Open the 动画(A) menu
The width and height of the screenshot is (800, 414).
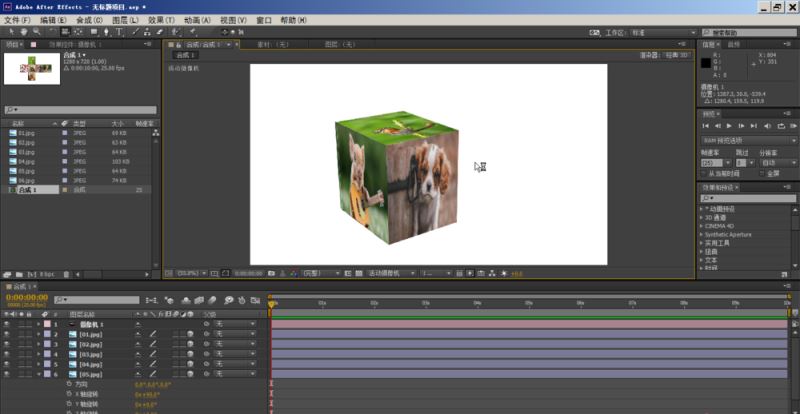point(197,20)
